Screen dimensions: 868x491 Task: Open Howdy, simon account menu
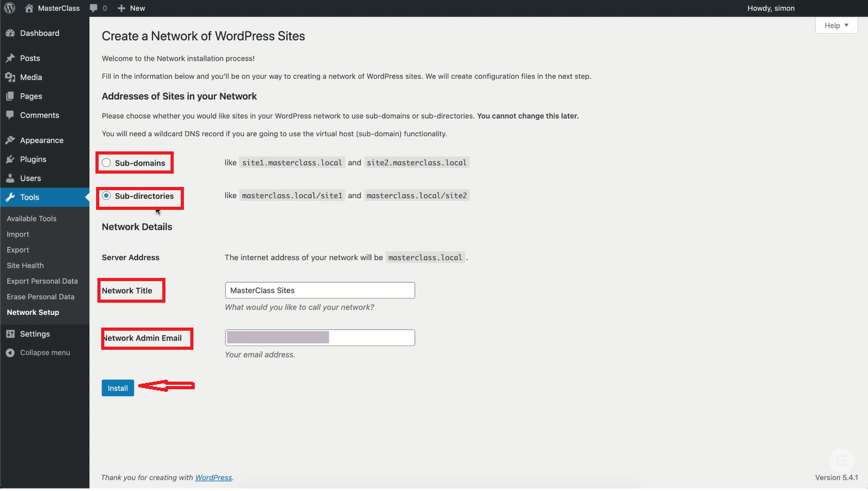pyautogui.click(x=771, y=8)
